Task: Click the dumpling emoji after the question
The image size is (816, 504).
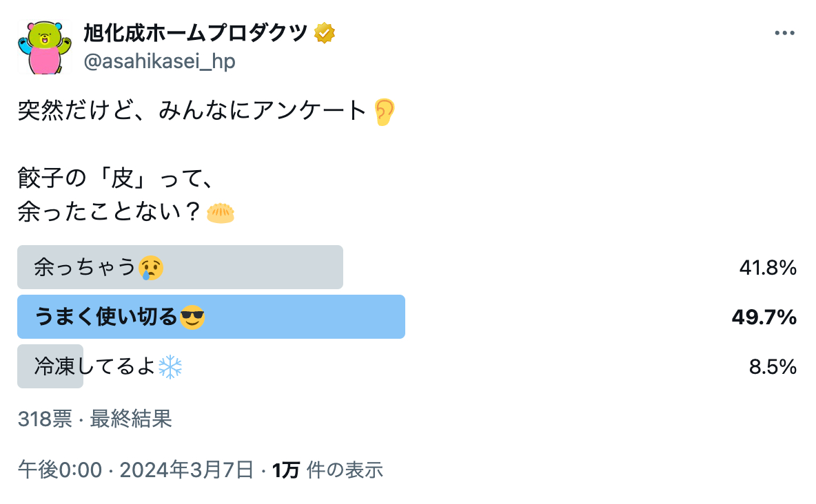Action: 221,213
